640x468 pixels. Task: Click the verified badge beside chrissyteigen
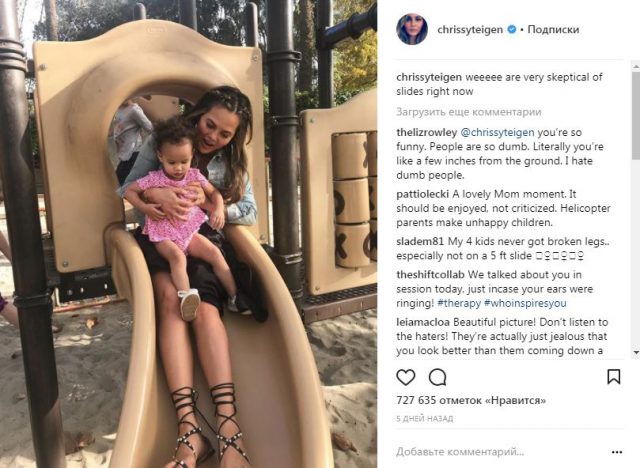click(511, 29)
